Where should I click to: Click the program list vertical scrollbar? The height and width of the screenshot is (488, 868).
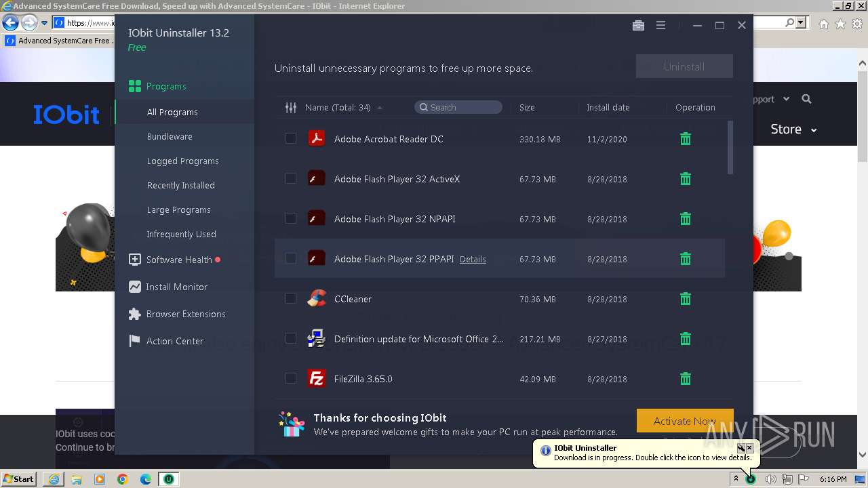click(730, 148)
